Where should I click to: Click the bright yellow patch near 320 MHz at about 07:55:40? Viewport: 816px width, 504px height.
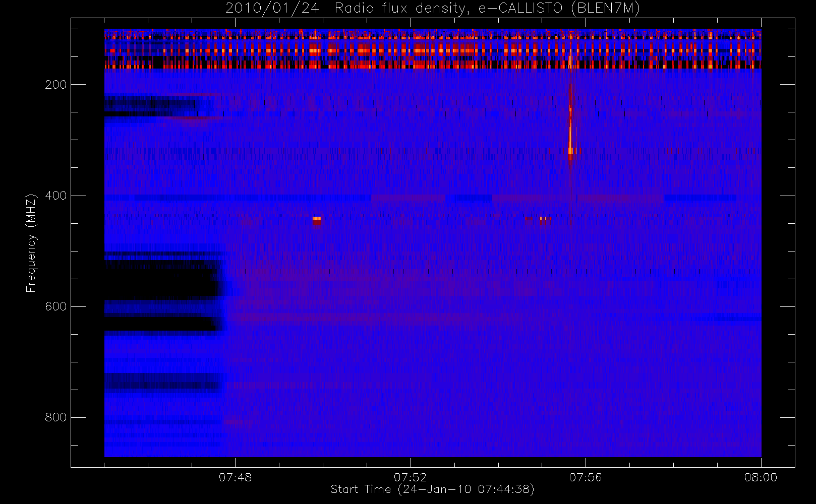click(571, 151)
